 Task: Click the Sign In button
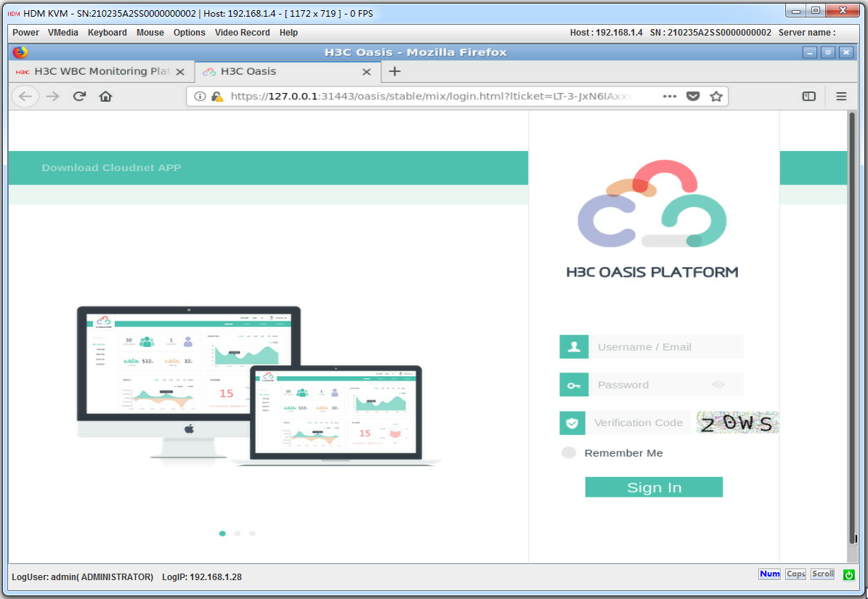[x=654, y=487]
